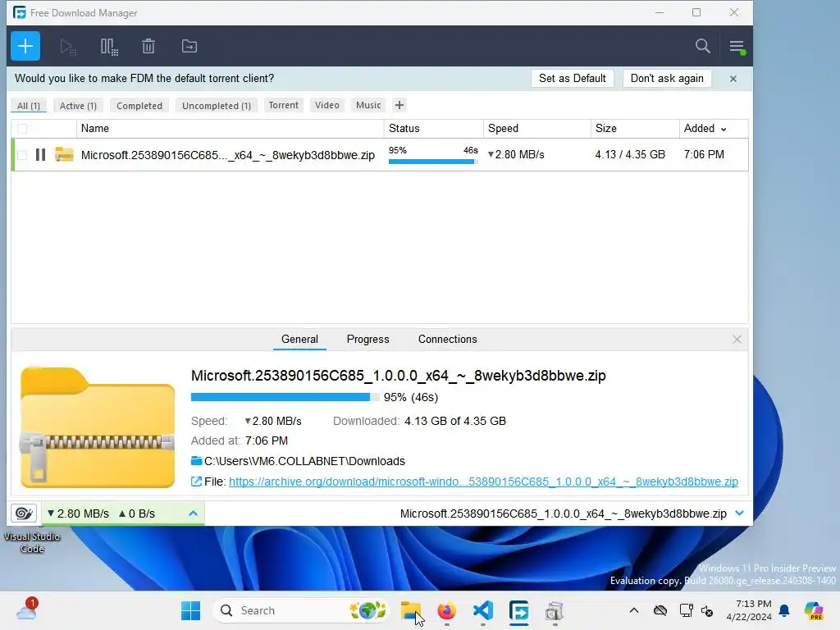Close the download details panel
The height and width of the screenshot is (630, 840).
pos(737,339)
